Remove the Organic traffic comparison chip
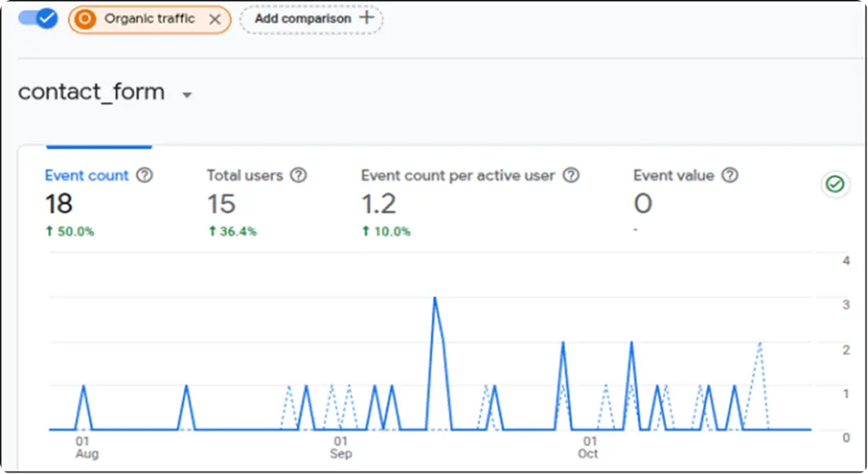The width and height of the screenshot is (868, 474). (214, 20)
